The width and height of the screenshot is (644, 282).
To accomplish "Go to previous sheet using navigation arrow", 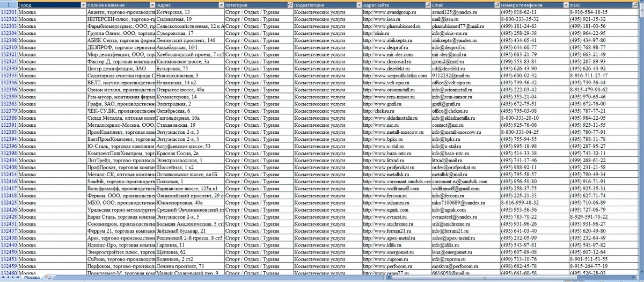I will point(8,278).
